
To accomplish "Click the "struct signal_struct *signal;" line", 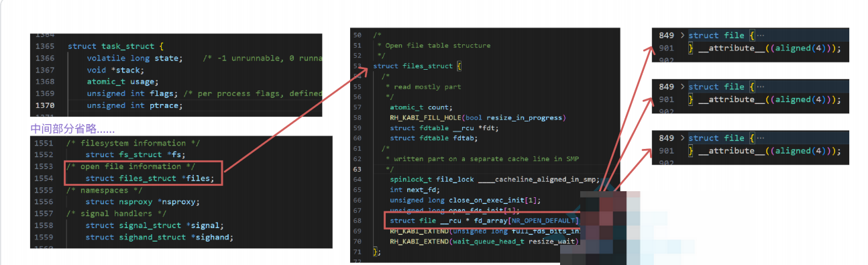I will (155, 225).
